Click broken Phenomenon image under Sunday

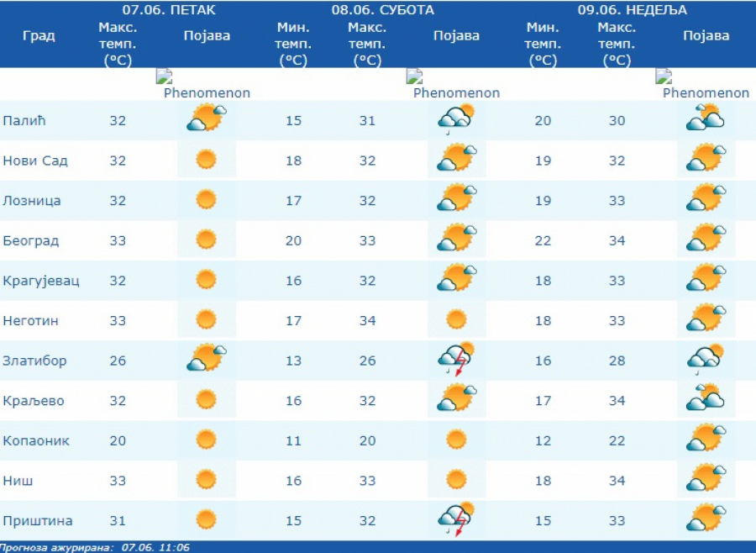(x=703, y=85)
